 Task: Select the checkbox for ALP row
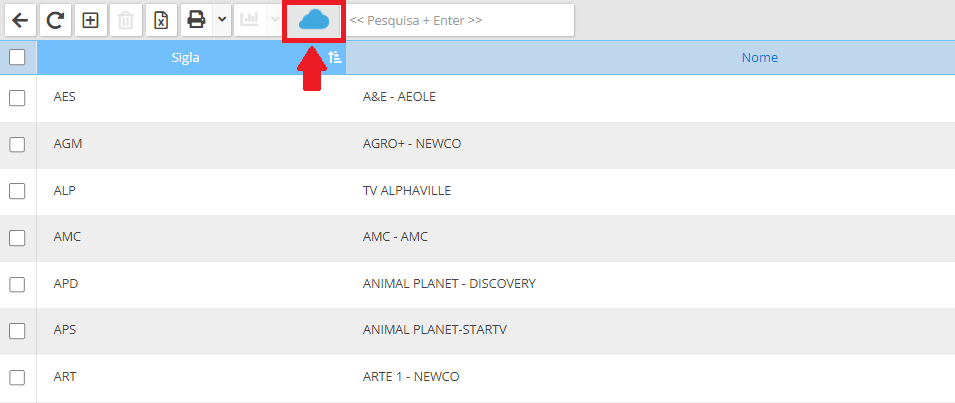(x=17, y=191)
